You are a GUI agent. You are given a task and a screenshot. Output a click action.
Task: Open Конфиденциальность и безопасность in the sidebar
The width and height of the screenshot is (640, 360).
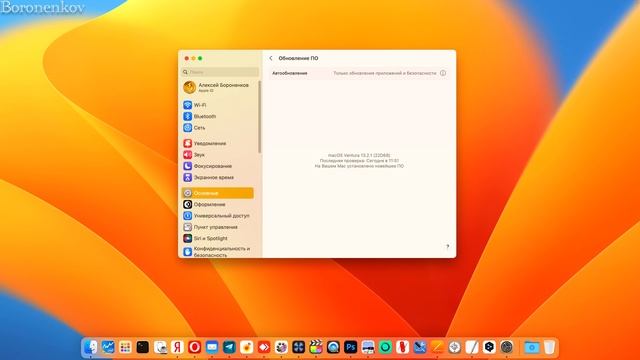pyautogui.click(x=218, y=251)
